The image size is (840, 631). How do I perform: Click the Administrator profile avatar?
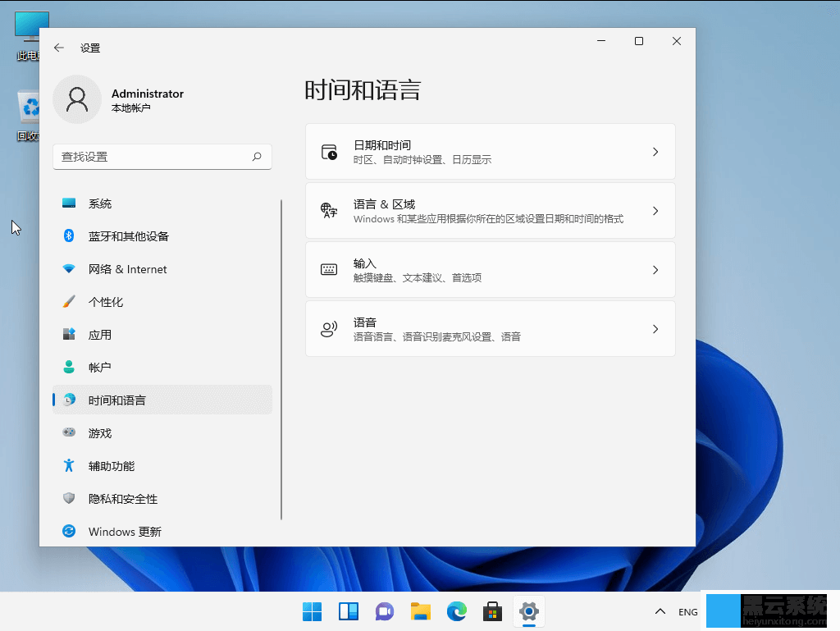click(77, 99)
